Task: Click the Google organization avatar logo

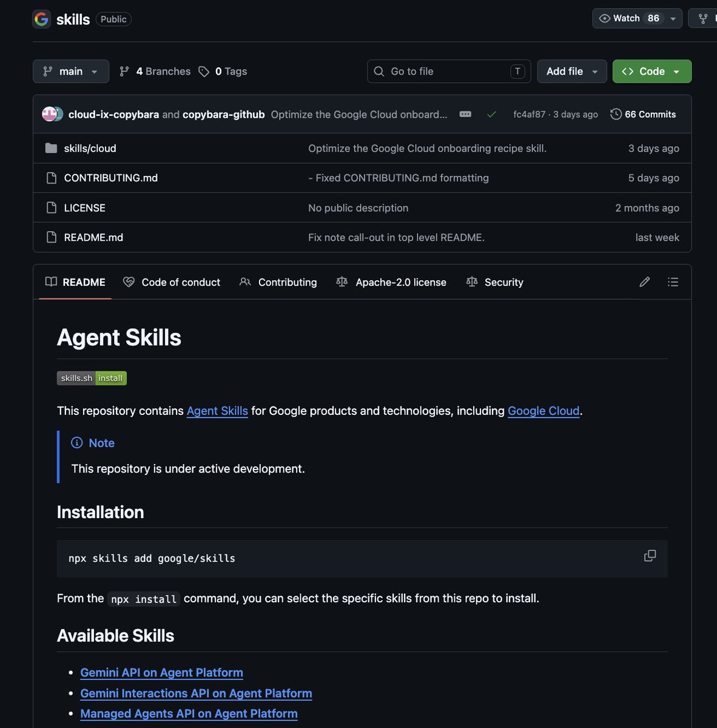Action: (41, 19)
